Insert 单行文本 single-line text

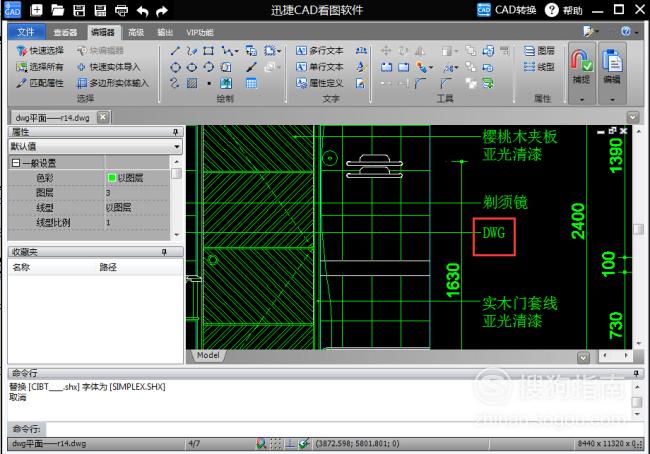tap(320, 67)
